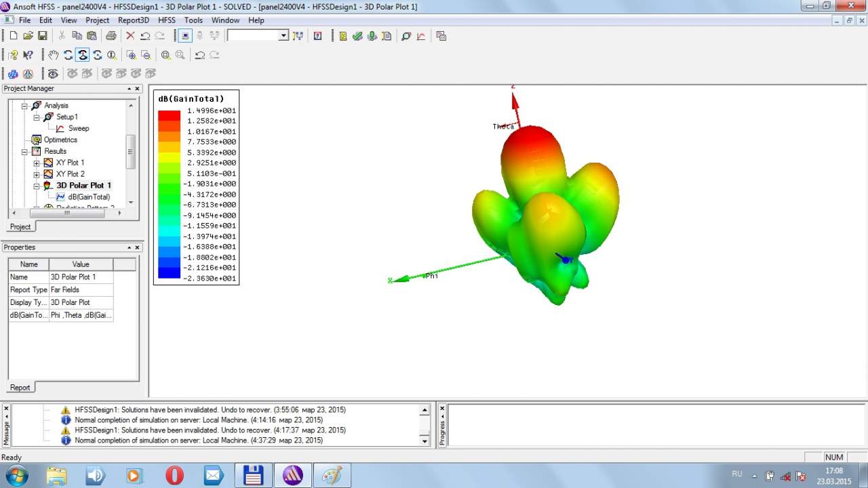
Task: Open Opera browser from the taskbar
Action: tap(174, 476)
